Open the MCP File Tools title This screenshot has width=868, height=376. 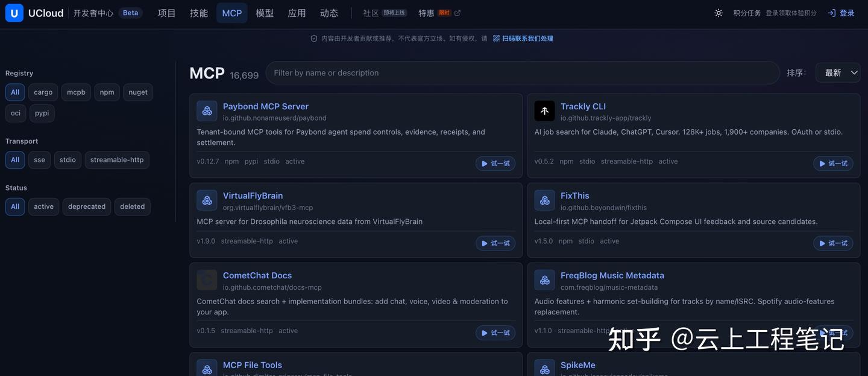click(253, 365)
